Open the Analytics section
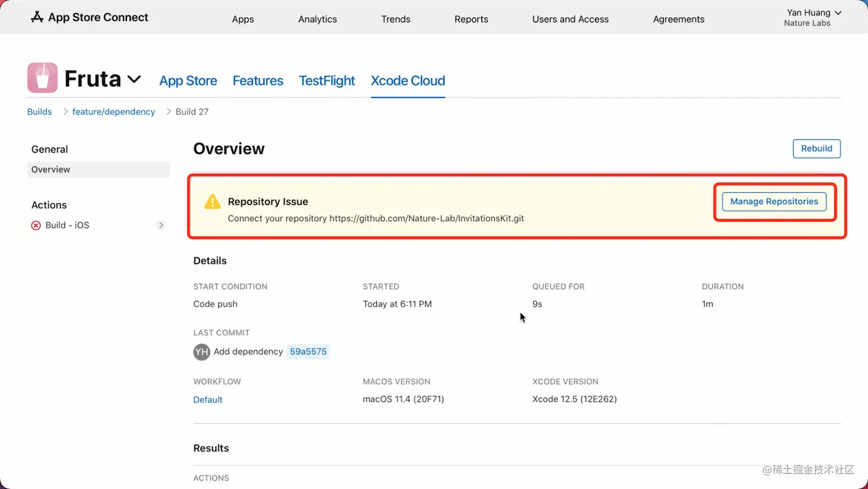Image resolution: width=868 pixels, height=489 pixels. click(x=317, y=19)
